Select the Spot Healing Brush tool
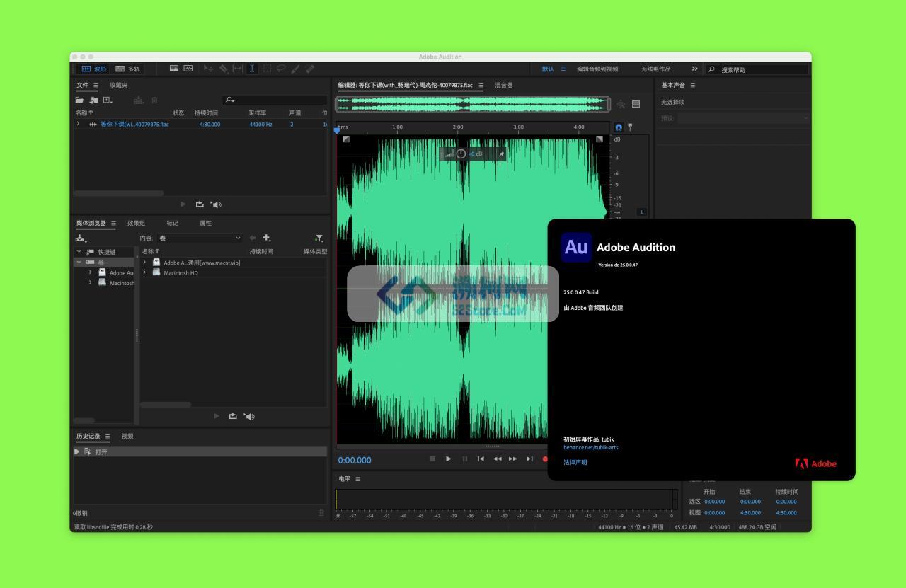 pyautogui.click(x=310, y=69)
